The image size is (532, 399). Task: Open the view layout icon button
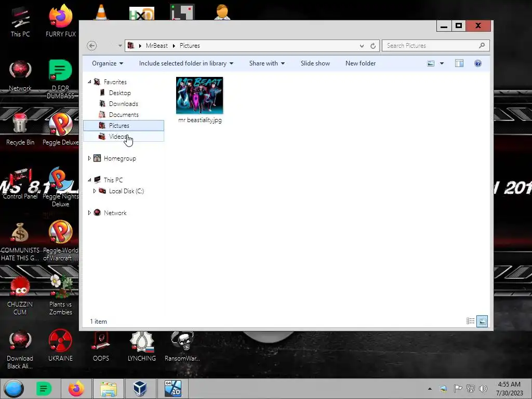(x=431, y=63)
